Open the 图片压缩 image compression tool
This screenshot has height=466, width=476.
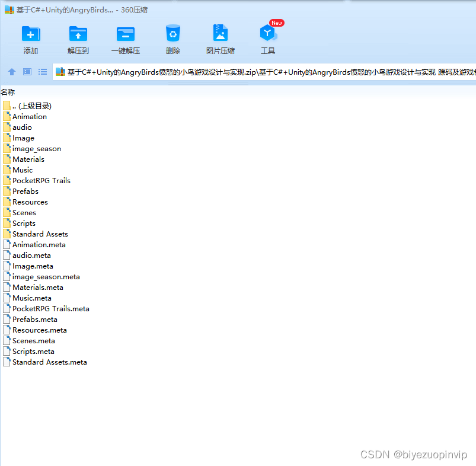(x=221, y=33)
